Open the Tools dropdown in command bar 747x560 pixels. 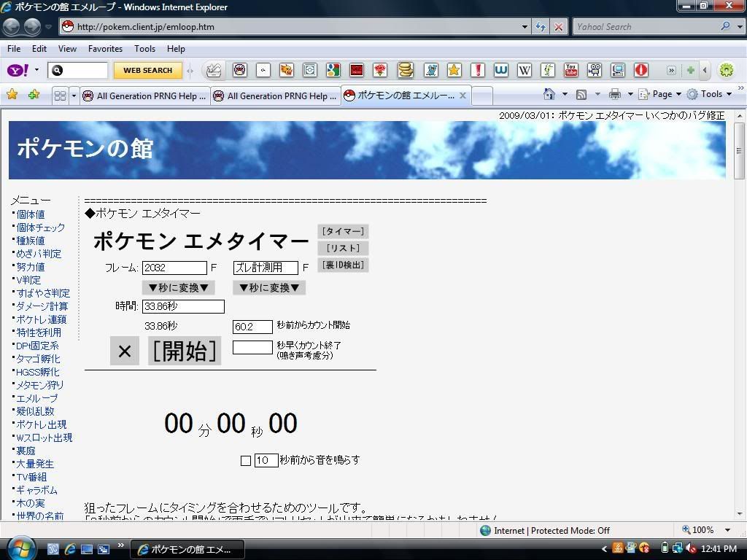tap(711, 94)
